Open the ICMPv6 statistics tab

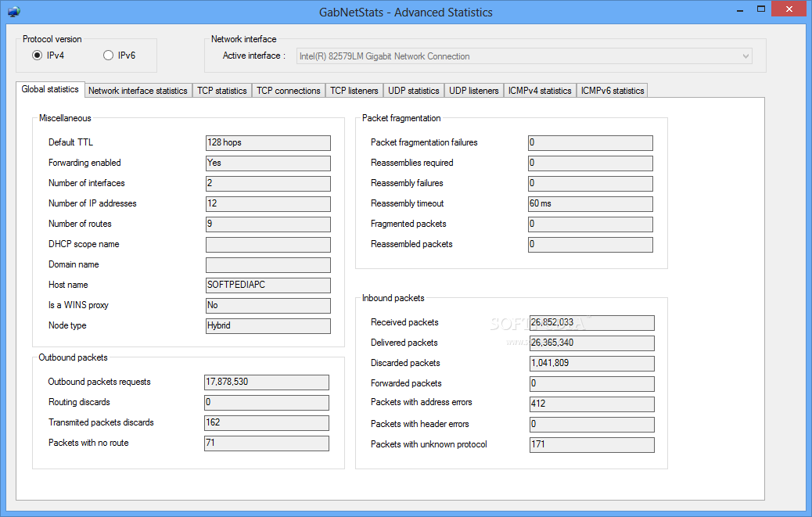[x=612, y=91]
